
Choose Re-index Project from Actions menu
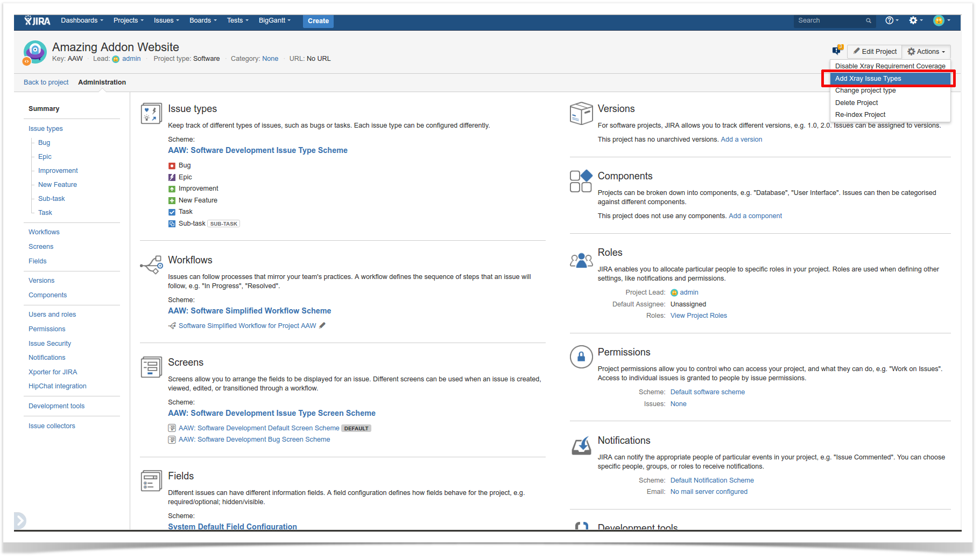(x=890, y=115)
